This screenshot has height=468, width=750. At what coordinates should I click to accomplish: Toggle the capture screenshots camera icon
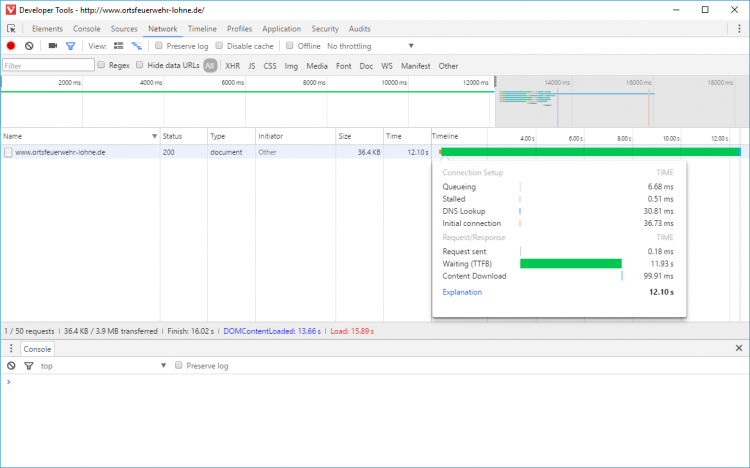tap(53, 46)
